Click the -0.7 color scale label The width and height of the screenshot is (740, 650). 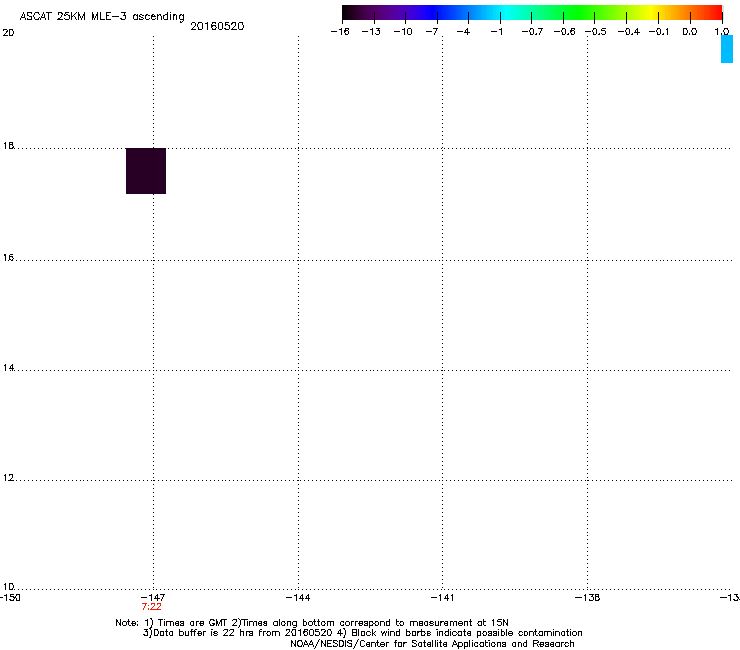[x=532, y=32]
